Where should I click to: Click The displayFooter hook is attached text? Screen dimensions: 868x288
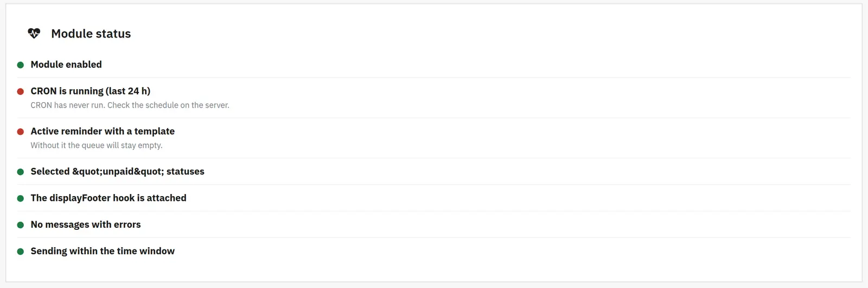coord(108,198)
